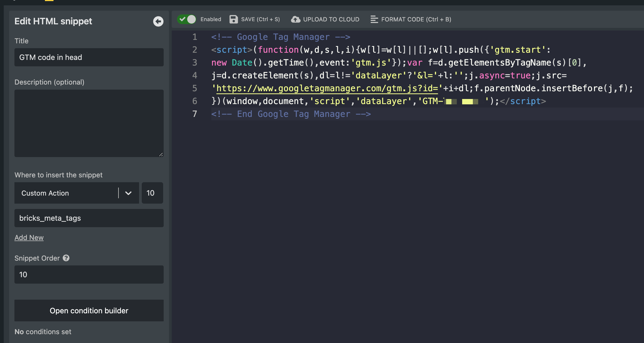The image size is (644, 343).
Task: Click the bricks_meta_tags input field
Action: (x=89, y=218)
